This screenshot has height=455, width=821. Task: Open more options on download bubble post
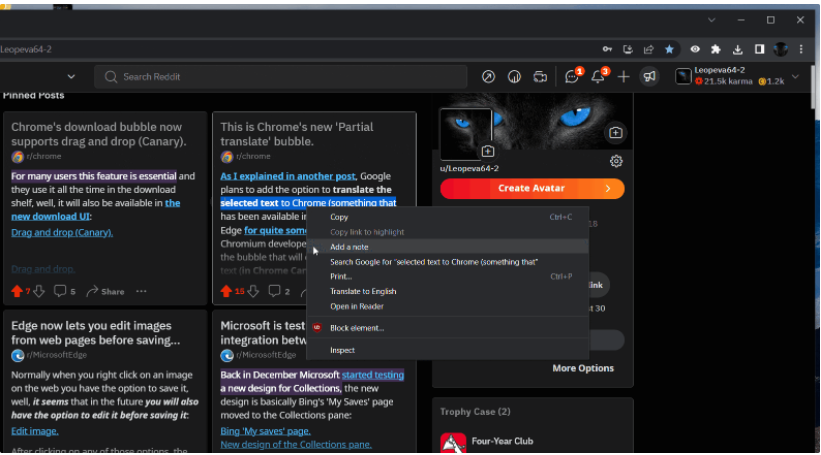[141, 291]
